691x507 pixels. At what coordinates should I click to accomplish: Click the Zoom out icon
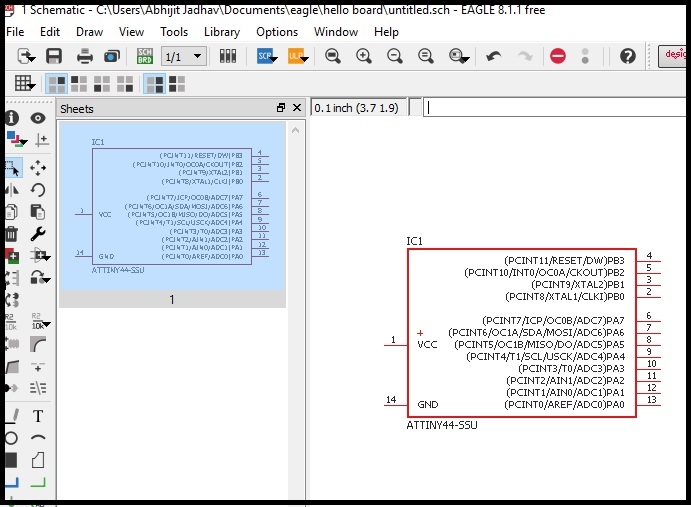click(394, 56)
